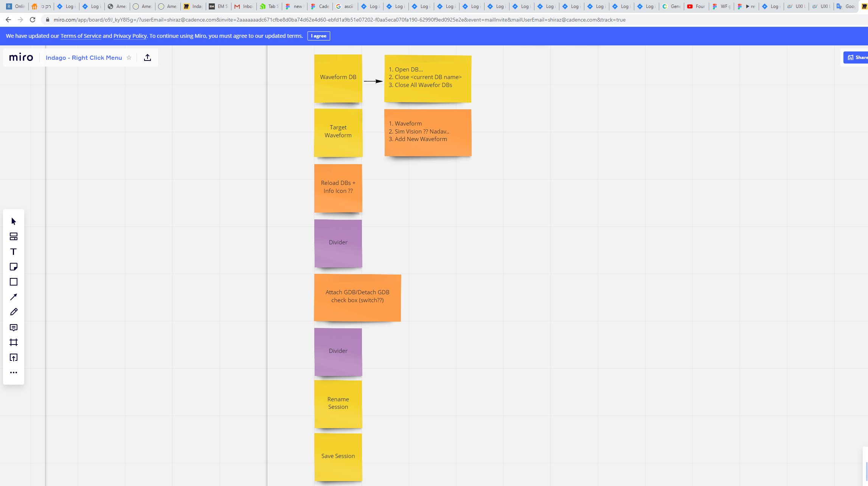Expand more tools with three dots

[x=14, y=373]
